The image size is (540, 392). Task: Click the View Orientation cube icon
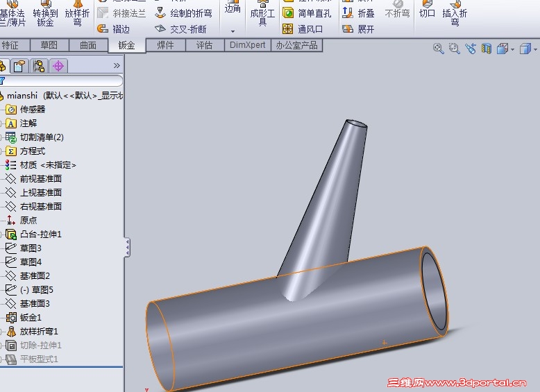(503, 49)
